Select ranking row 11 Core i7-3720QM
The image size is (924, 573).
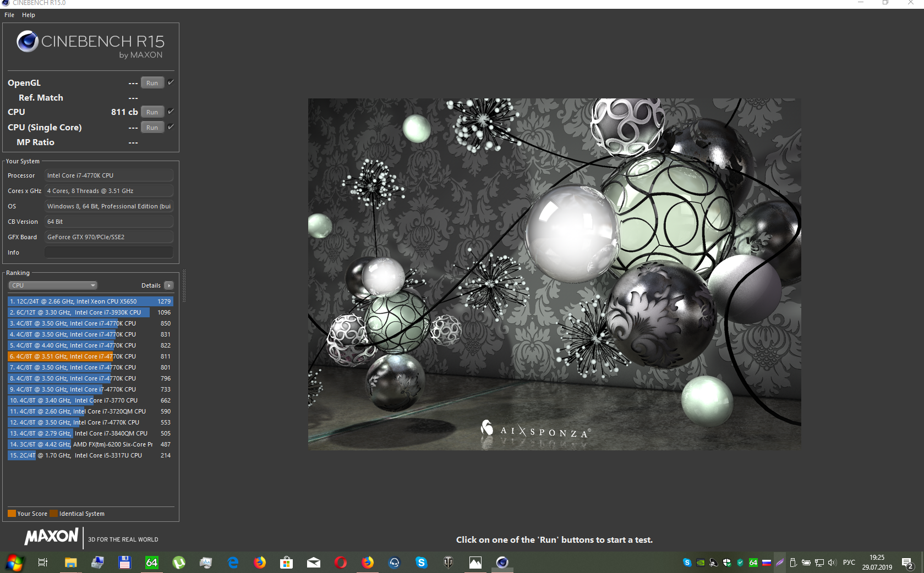pyautogui.click(x=90, y=411)
